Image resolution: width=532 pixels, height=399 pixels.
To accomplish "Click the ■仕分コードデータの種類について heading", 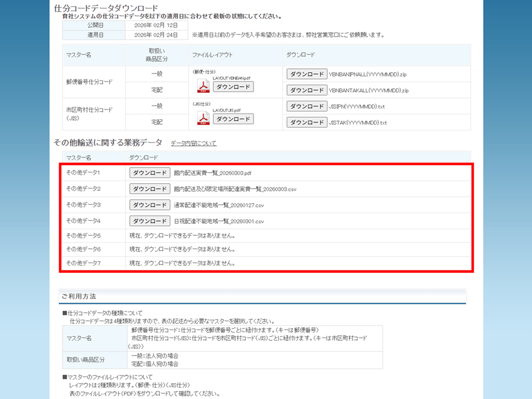I will tap(102, 313).
